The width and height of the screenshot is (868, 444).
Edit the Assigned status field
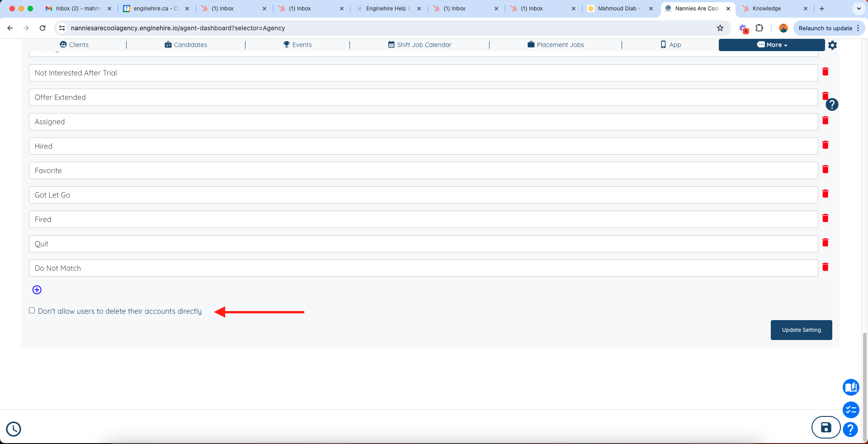(423, 122)
